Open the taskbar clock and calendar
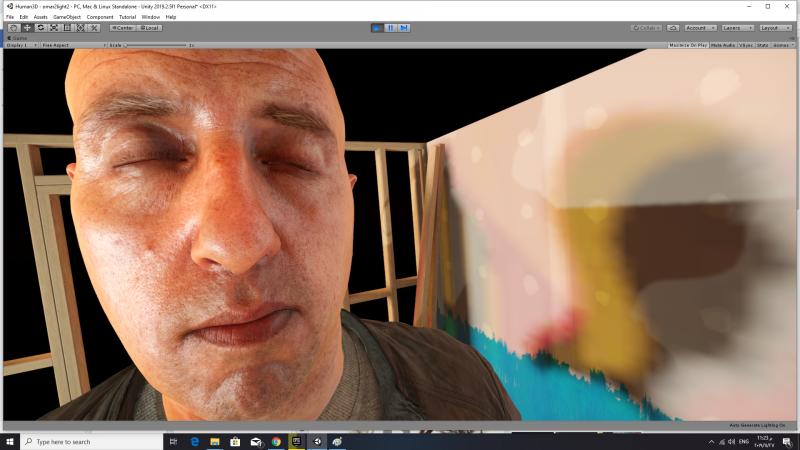 [x=765, y=441]
